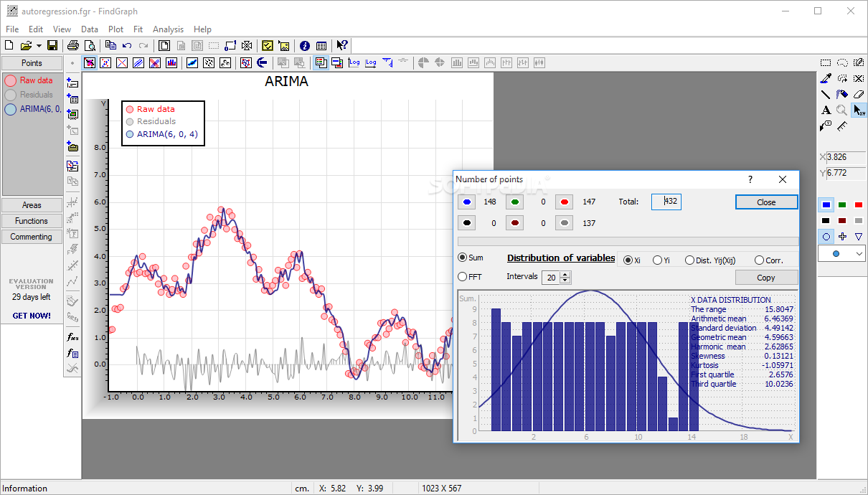Pick the blue color swatch in the right palette

click(x=826, y=205)
